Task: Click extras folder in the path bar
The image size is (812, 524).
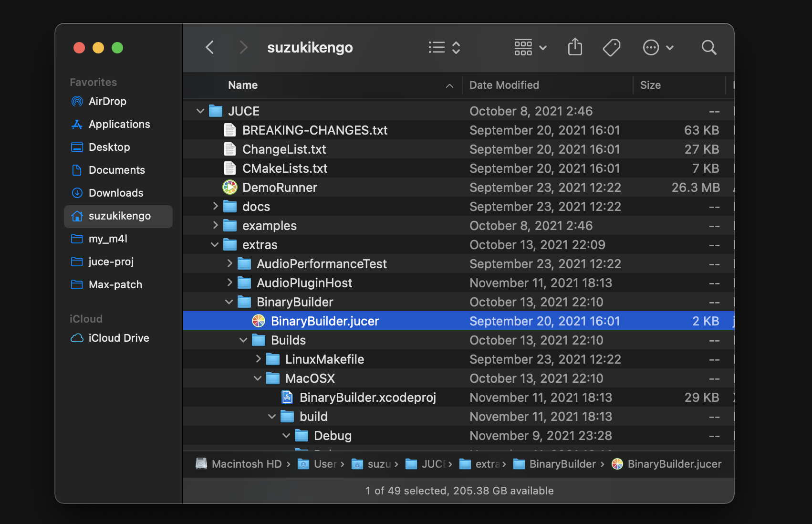Action: (x=479, y=464)
